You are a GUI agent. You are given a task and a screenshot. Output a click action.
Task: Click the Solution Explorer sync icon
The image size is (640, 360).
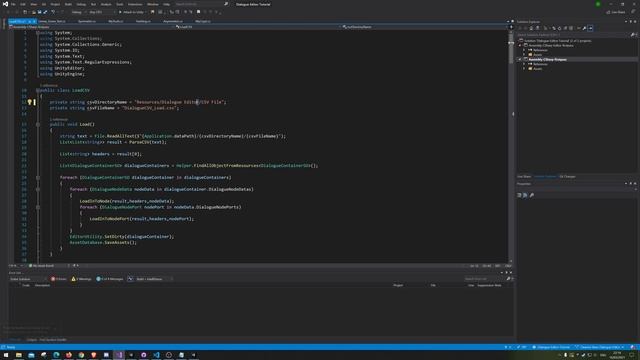pos(554,28)
